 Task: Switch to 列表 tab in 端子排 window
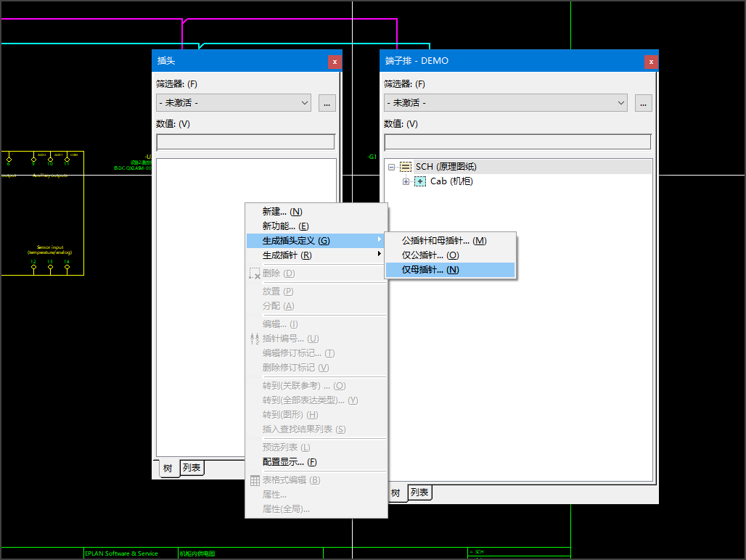(419, 493)
